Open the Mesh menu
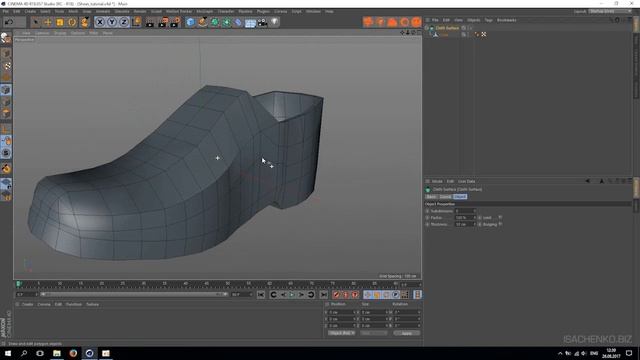This screenshot has width=640, height=360. pyautogui.click(x=73, y=11)
